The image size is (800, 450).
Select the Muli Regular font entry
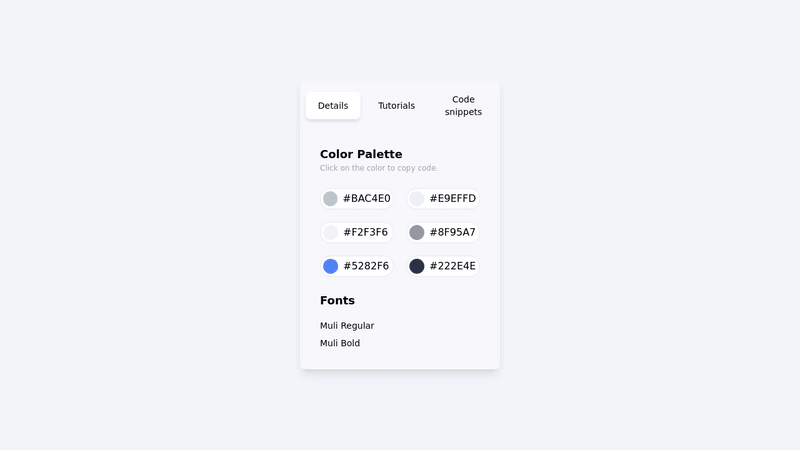(347, 326)
